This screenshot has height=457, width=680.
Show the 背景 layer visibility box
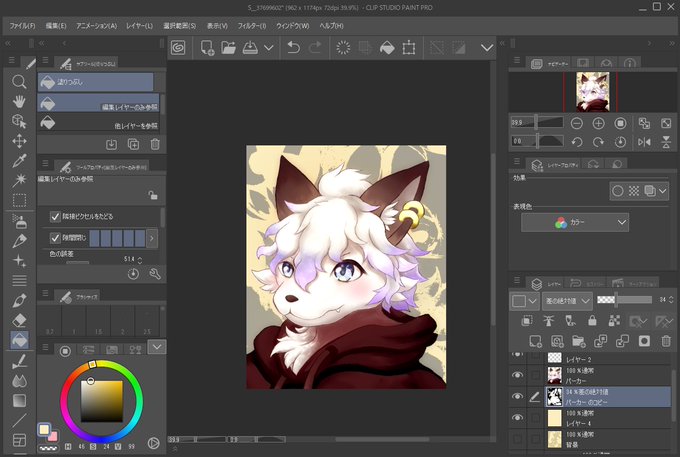pos(517,439)
